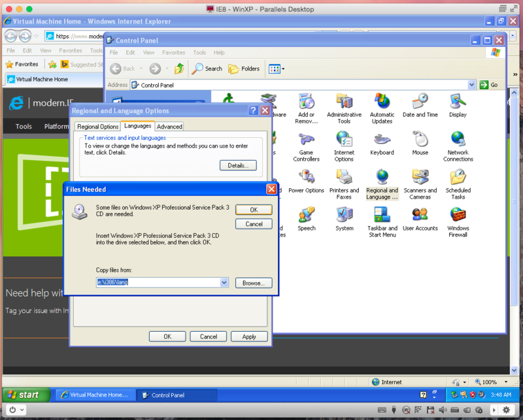Screen dimensions: 523x420
Task: Open Parallels settings gear icon
Action: coord(506,410)
